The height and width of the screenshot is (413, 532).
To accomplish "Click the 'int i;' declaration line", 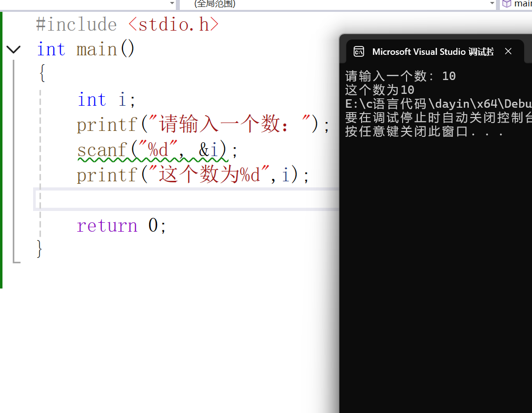I will (x=107, y=99).
